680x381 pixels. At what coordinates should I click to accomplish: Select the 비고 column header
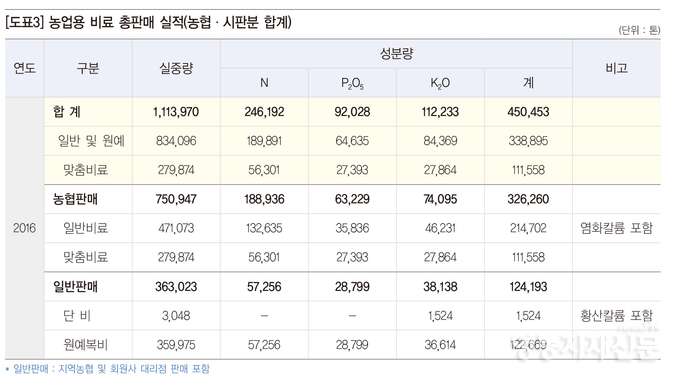click(x=616, y=68)
